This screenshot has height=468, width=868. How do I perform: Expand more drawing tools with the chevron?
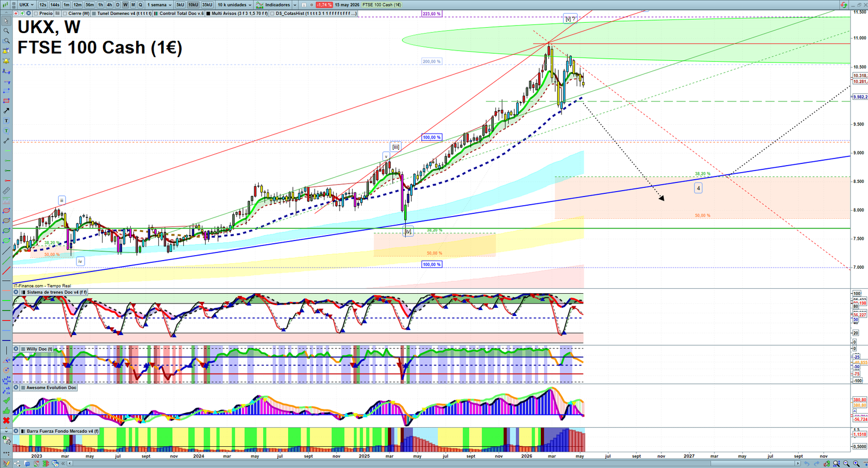[7, 432]
